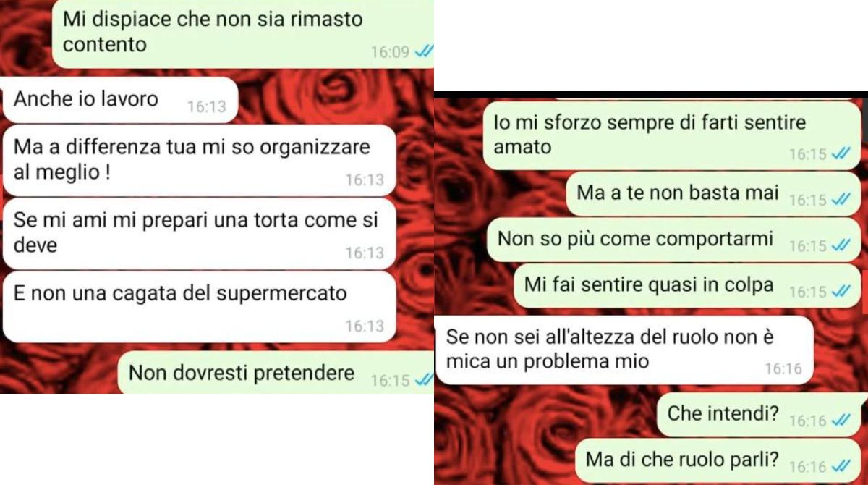The image size is (868, 485).
Task: Click the read ticks on 'Ma di che ruolo parli?'
Action: (841, 466)
